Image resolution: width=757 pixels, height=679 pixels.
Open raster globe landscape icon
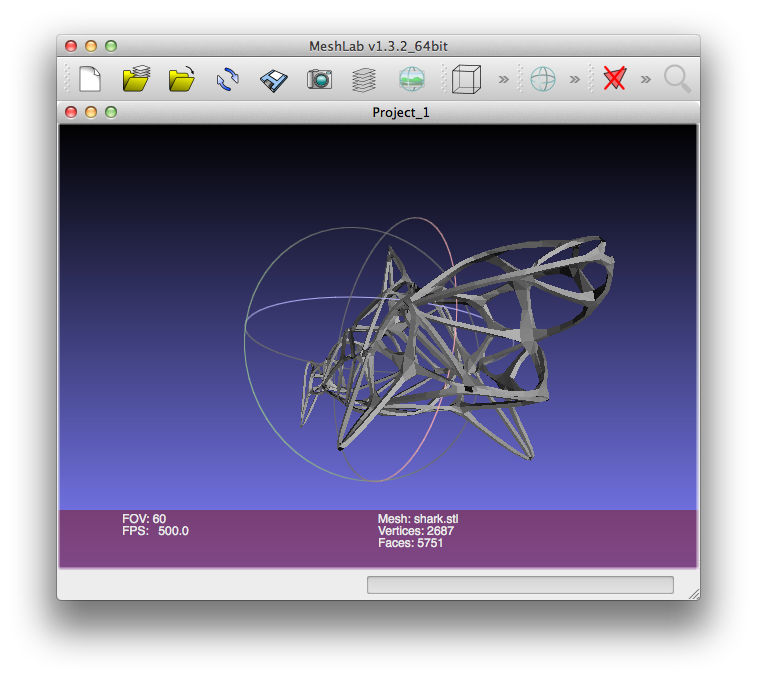point(412,79)
